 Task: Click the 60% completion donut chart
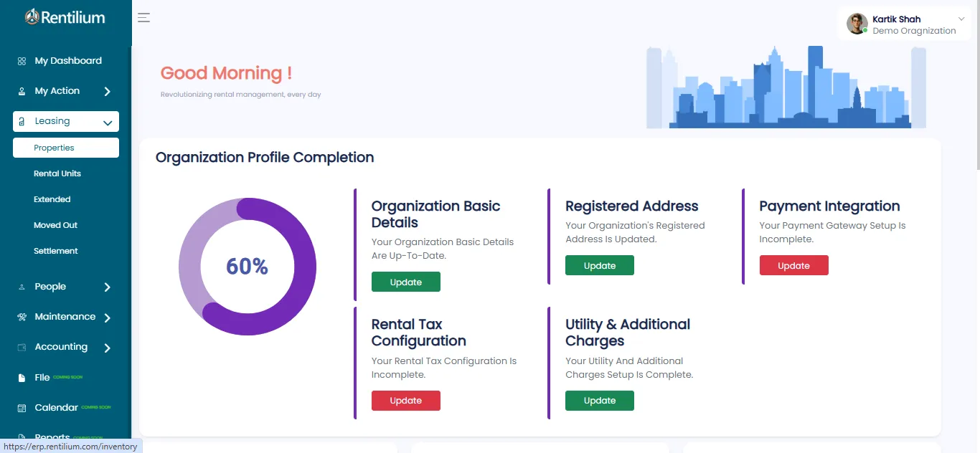pos(248,267)
